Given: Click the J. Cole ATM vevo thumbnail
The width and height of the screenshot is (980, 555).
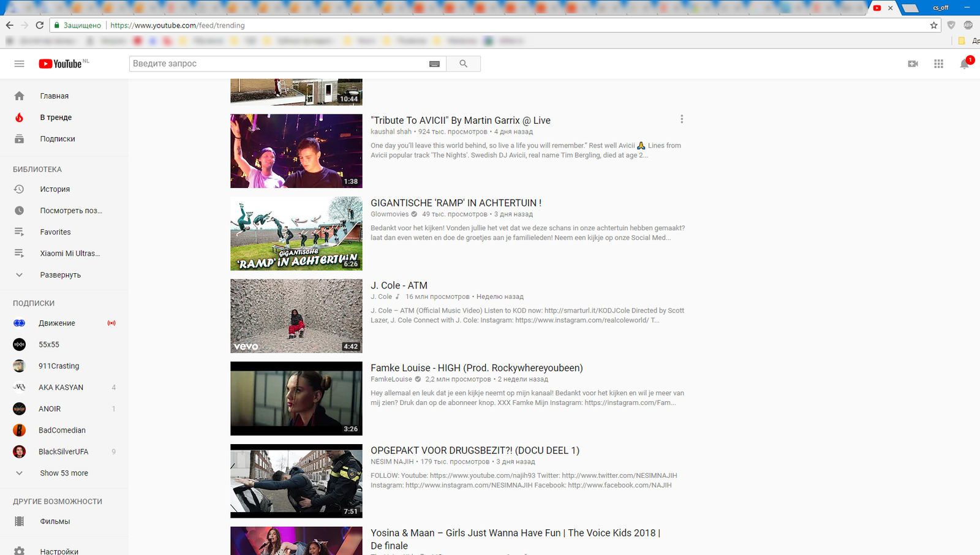Looking at the screenshot, I should [x=296, y=316].
